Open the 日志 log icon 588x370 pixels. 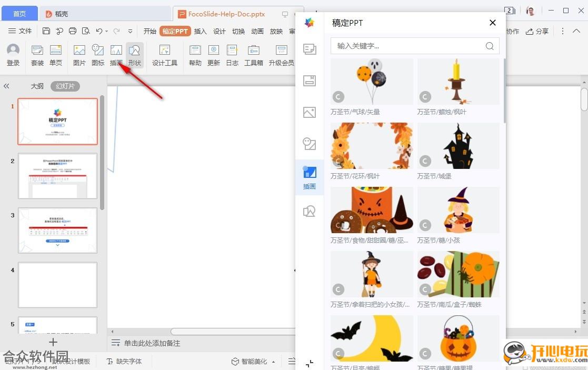click(232, 55)
